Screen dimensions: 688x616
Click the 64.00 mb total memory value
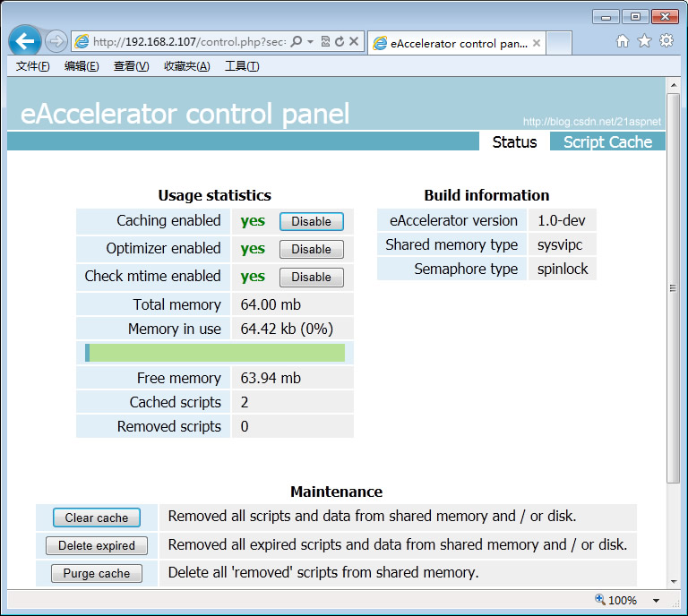click(x=271, y=304)
